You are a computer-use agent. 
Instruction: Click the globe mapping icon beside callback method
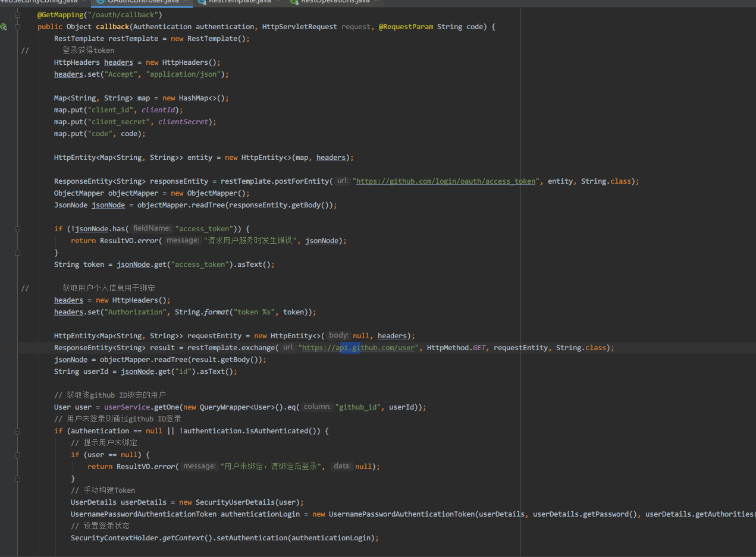point(5,29)
